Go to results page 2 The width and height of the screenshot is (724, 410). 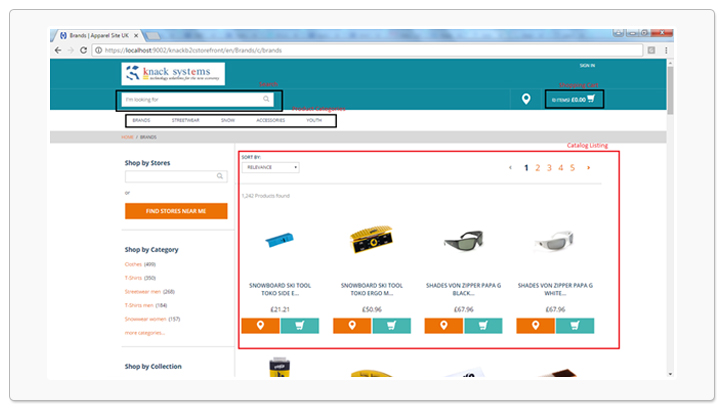pyautogui.click(x=537, y=168)
